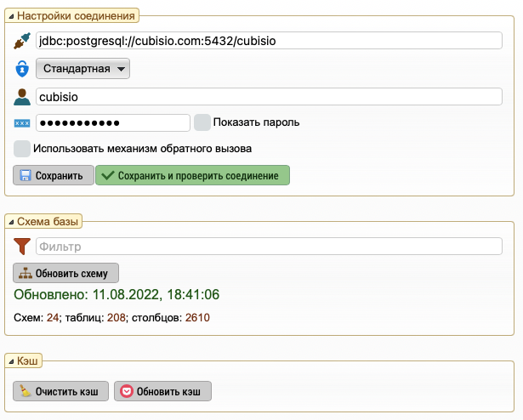Viewport: 523px width, 420px height.
Task: Click the username field containing cubisio
Action: 269,97
